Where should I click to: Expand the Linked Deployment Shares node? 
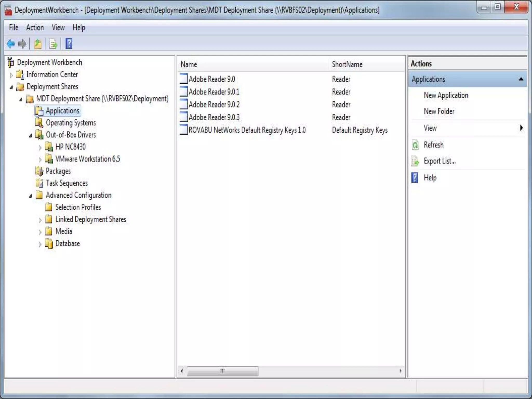tap(40, 220)
